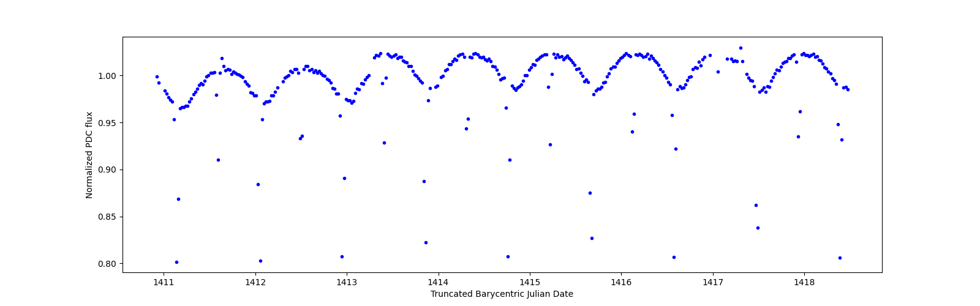Click the x-axis tick label 1415
Image resolution: width=980 pixels, height=306 pixels.
[x=530, y=283]
